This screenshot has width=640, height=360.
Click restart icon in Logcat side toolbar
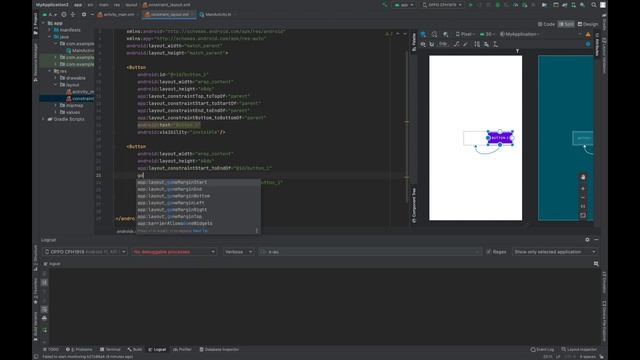(x=44, y=329)
